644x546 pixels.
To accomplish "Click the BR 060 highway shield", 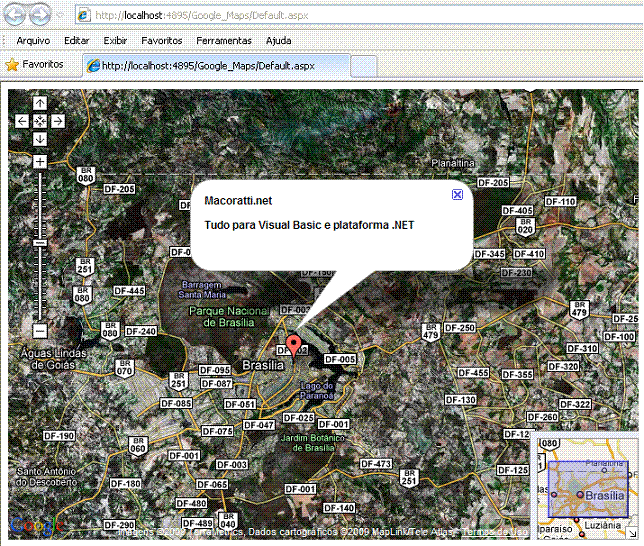I will pyautogui.click(x=138, y=446).
